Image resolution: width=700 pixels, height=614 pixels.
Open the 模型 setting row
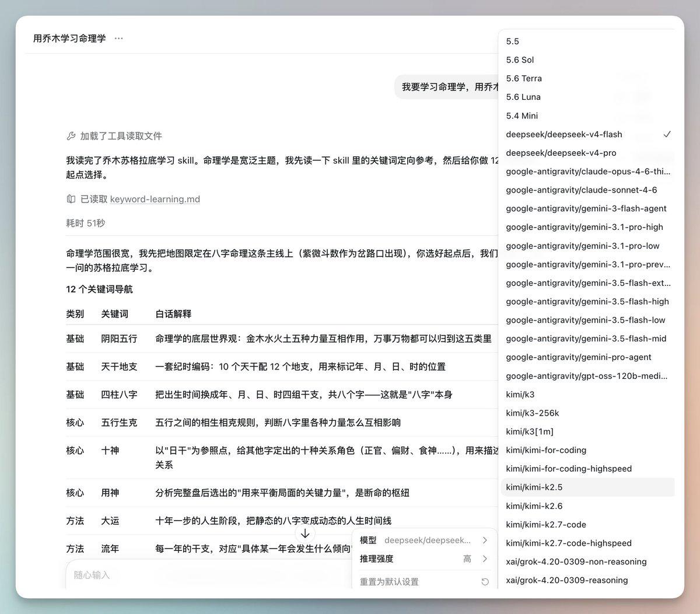coord(424,540)
